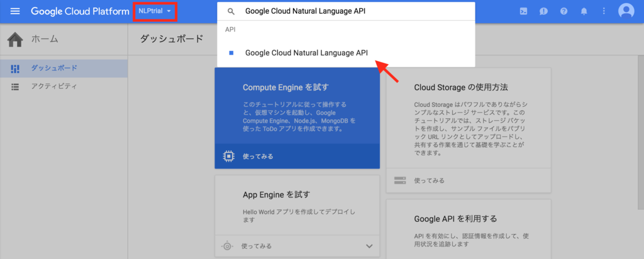Viewport: 644px width, 259px height.
Task: Click 使ってみる on Cloud Storage card
Action: point(429,180)
